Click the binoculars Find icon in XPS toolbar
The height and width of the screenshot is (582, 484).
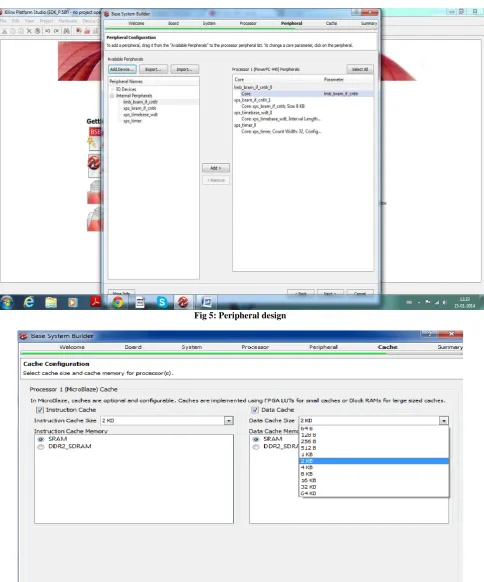[66, 31]
